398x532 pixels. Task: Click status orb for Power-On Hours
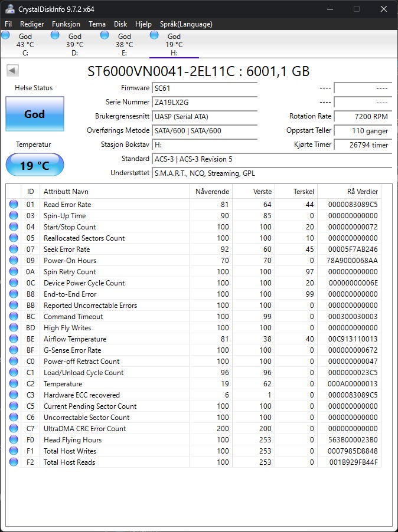(x=14, y=260)
